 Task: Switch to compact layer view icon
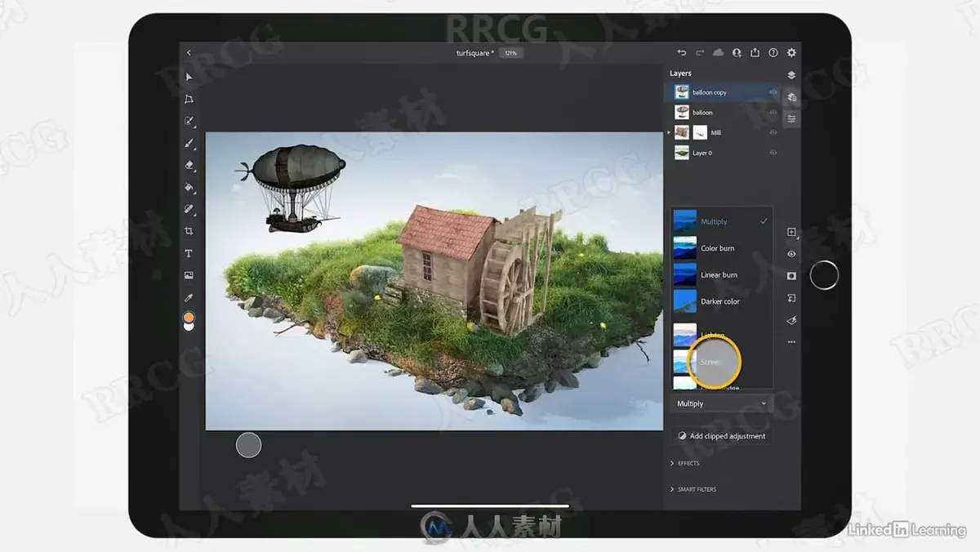[x=791, y=75]
